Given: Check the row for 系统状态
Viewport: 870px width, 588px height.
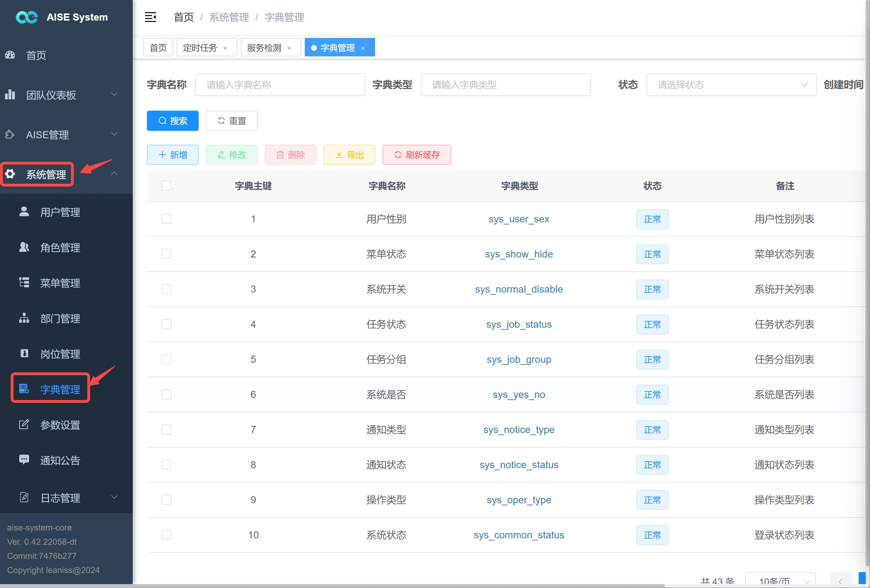Looking at the screenshot, I should pyautogui.click(x=166, y=535).
